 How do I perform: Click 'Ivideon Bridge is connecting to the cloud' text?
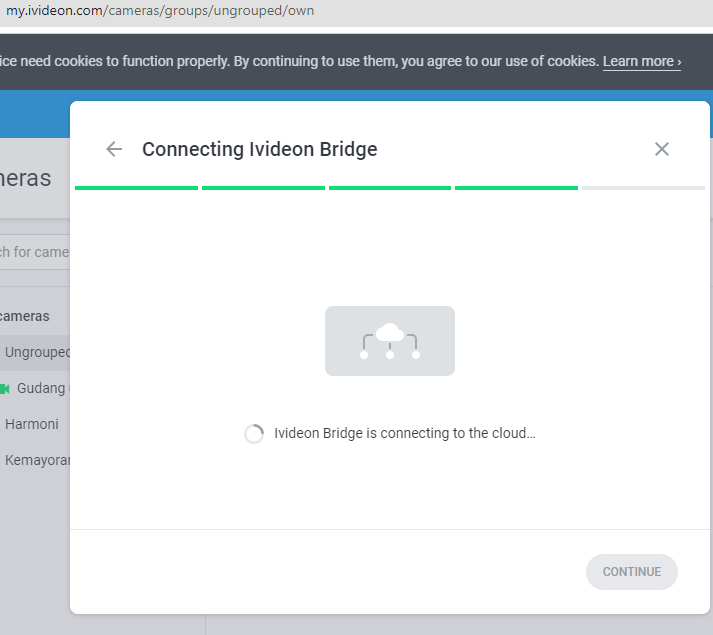coord(404,433)
